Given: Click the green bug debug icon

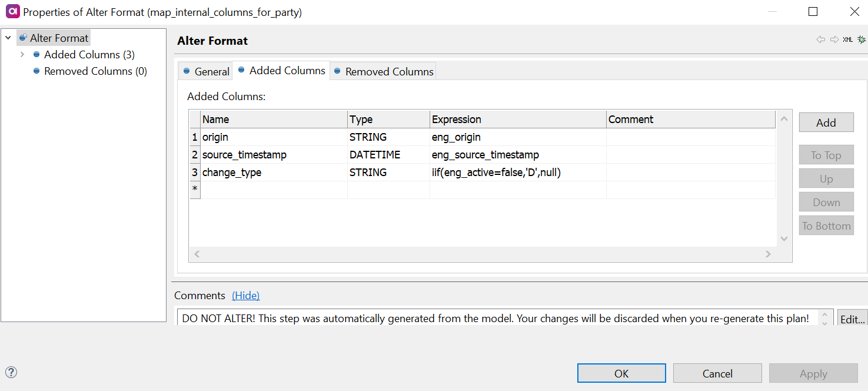Looking at the screenshot, I should [x=862, y=40].
